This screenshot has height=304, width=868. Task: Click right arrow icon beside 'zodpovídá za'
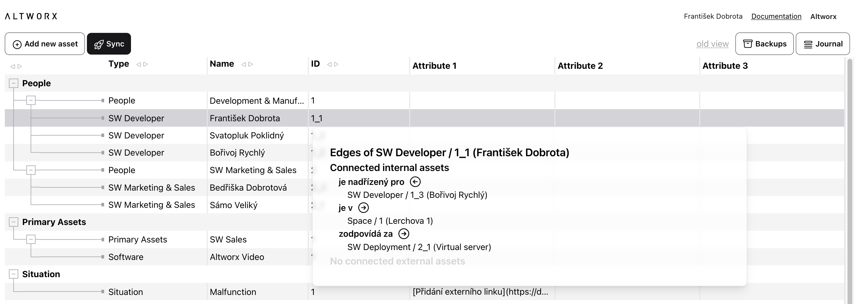[403, 234]
